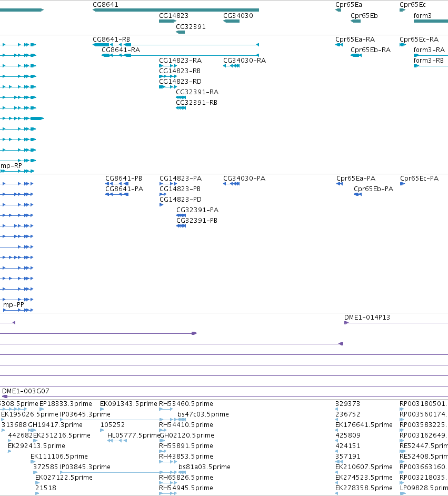
Task: Click the CG34030-PA protein label
Action: point(244,178)
